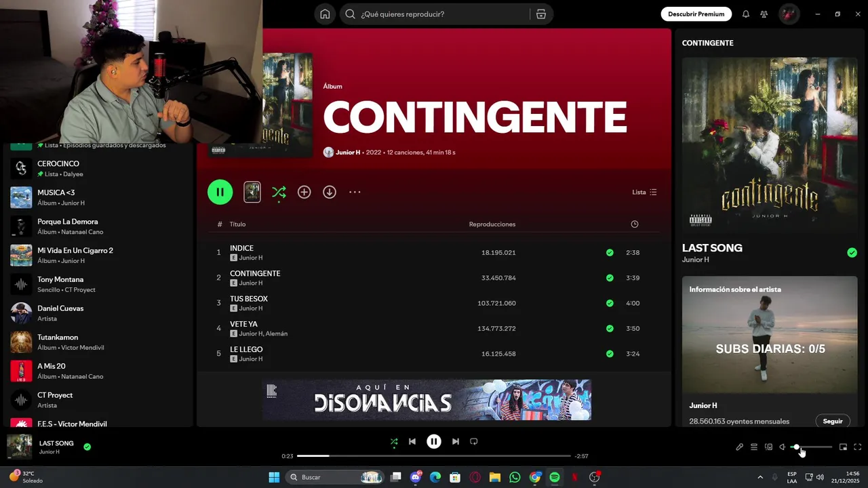
Task: Open the artist info card for Junior H
Action: point(770,351)
